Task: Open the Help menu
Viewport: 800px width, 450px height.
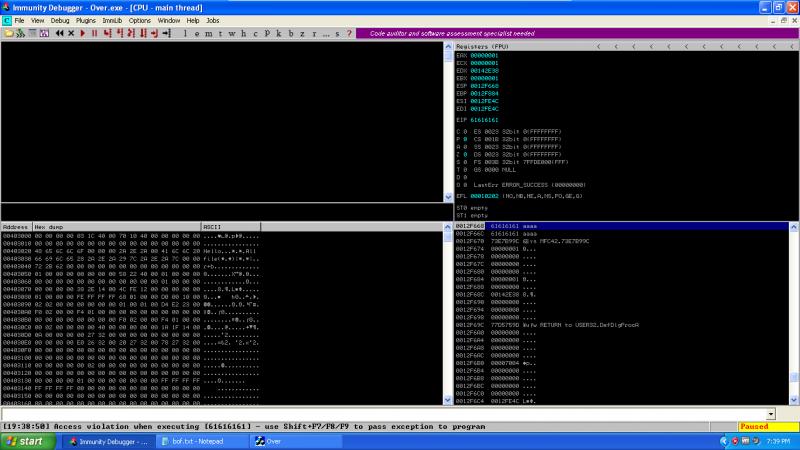Action: 193,20
